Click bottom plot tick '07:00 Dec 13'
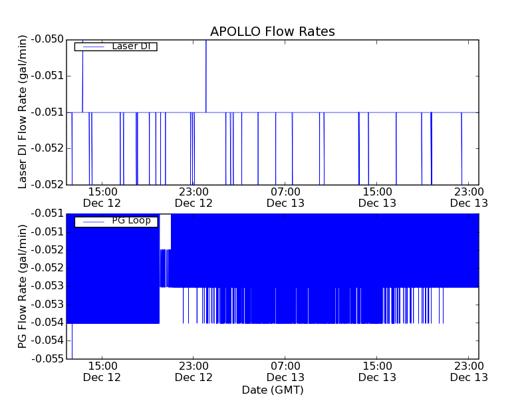 [x=285, y=372]
